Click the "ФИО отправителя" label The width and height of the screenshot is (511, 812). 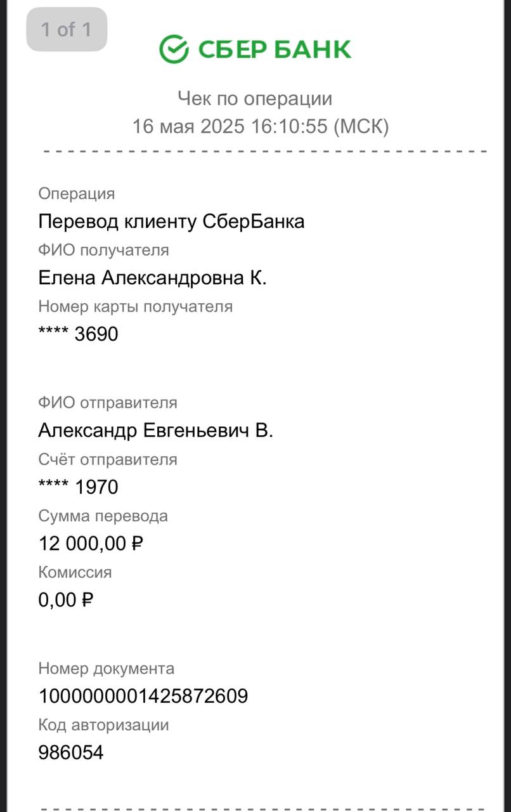point(108,403)
